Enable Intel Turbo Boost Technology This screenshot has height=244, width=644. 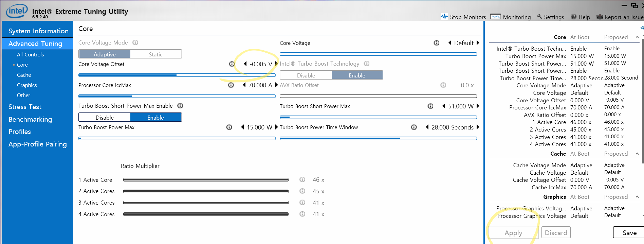pos(357,75)
